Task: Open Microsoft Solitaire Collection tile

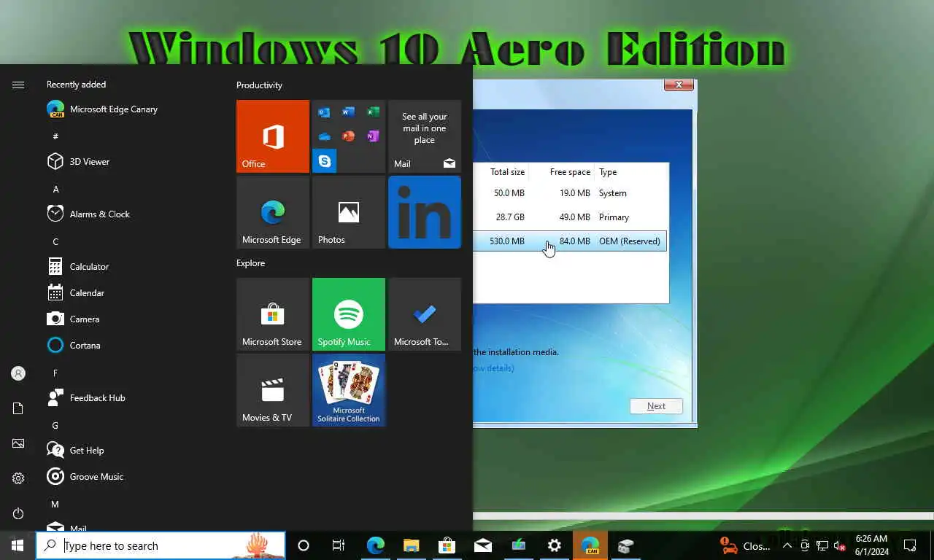Action: pos(349,390)
